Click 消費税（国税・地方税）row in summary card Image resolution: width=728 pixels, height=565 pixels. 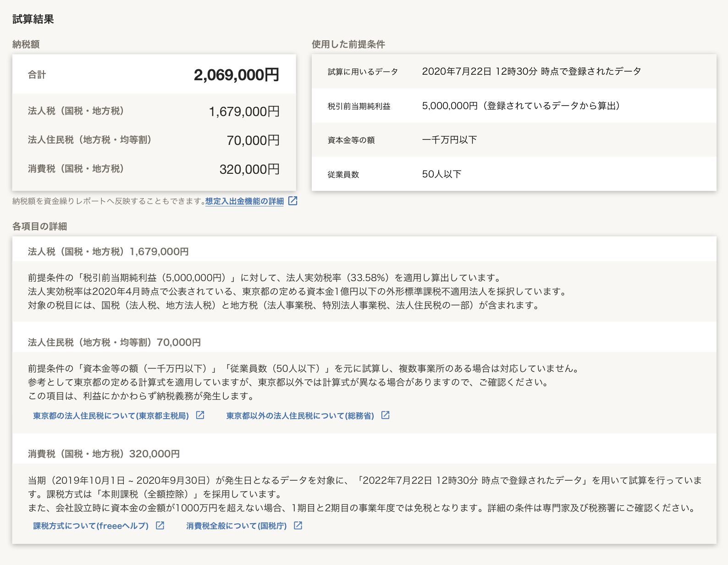click(154, 169)
